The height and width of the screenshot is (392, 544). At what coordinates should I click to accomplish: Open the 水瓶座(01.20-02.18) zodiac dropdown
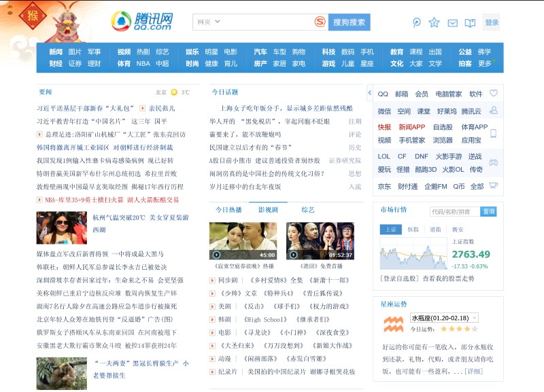click(442, 318)
